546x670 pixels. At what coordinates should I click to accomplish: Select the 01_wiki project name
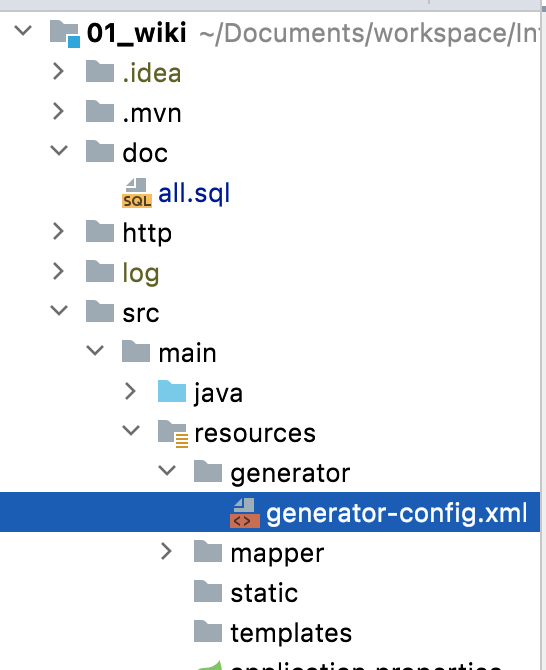[x=137, y=32]
